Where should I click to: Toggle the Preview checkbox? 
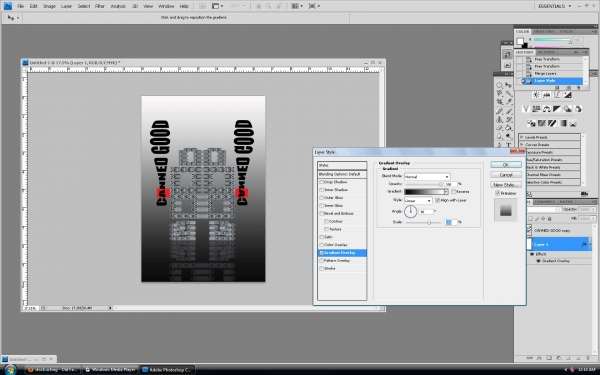click(498, 193)
